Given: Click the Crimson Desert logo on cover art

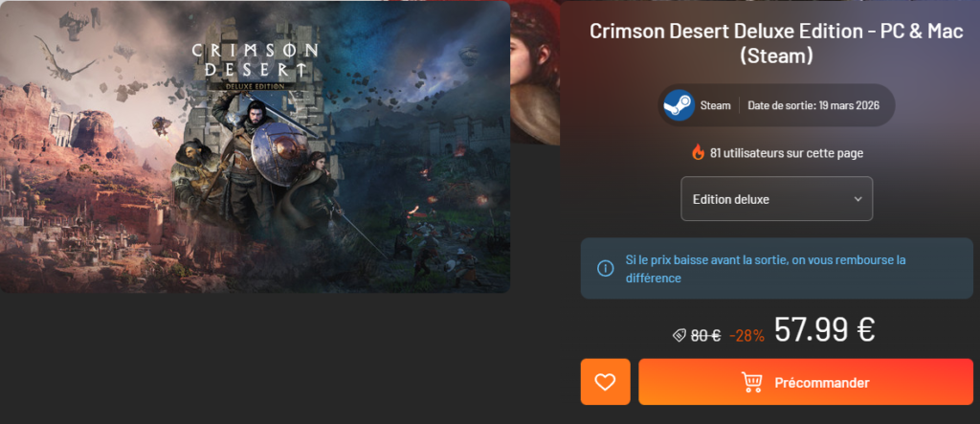Looking at the screenshot, I should tap(255, 66).
